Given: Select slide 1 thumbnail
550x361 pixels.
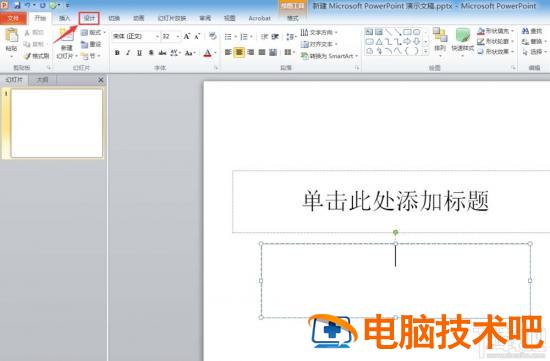Looking at the screenshot, I should coord(57,123).
